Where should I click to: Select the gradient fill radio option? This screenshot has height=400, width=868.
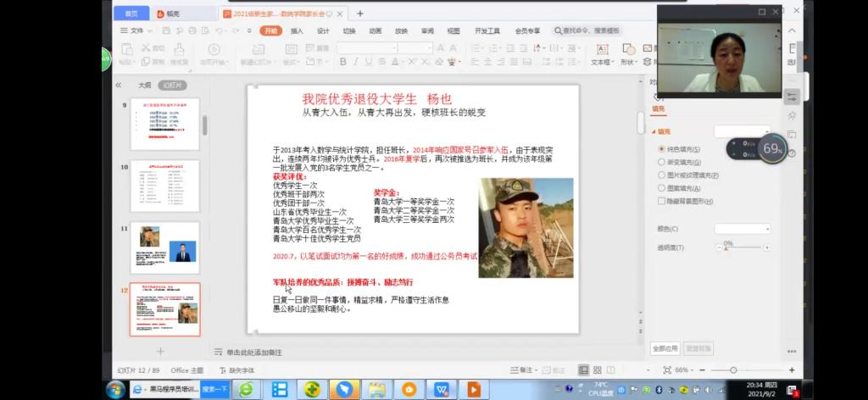pyautogui.click(x=661, y=162)
